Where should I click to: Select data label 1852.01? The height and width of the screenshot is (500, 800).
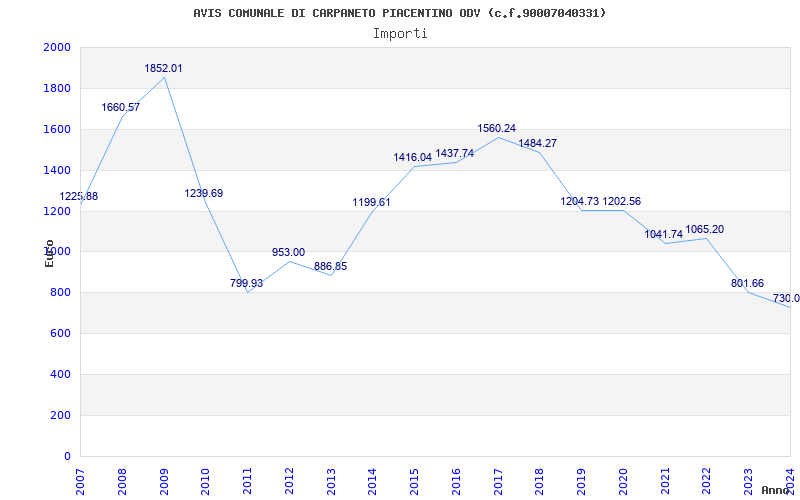coord(163,68)
